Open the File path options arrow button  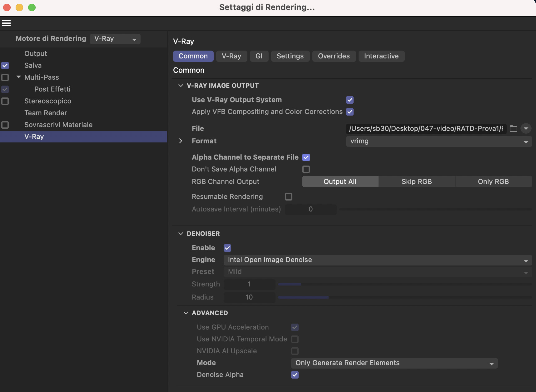(526, 129)
